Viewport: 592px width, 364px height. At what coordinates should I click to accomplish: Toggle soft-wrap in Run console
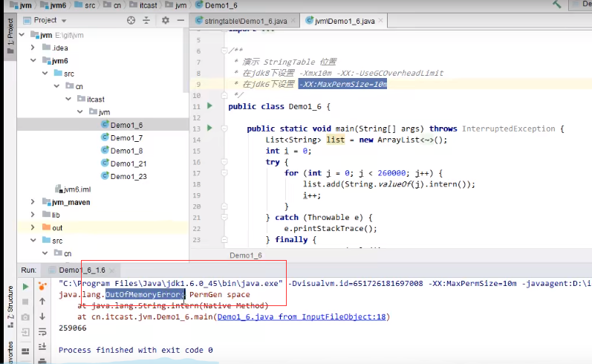42,331
